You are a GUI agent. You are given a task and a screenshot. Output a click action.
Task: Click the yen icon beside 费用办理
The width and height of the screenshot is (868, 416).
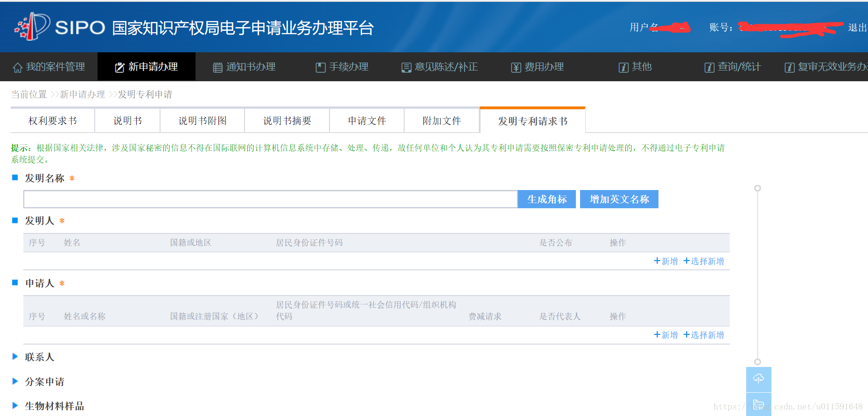[516, 68]
